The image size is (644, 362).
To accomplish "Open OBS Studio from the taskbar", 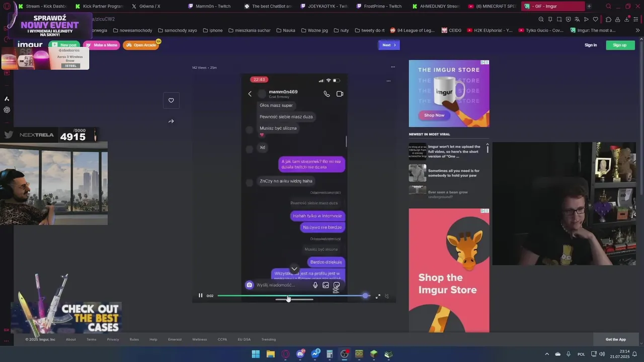I will [x=345, y=354].
